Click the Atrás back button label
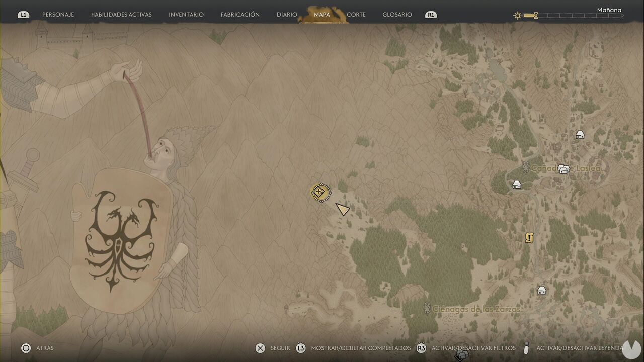 click(x=45, y=348)
